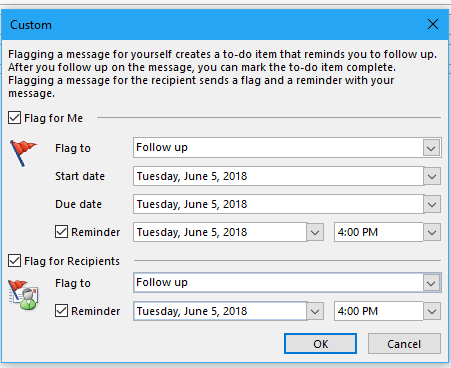Viewport: 451px width, 368px height.
Task: Open the Flag to dropdown arrow for Me
Action: click(431, 148)
